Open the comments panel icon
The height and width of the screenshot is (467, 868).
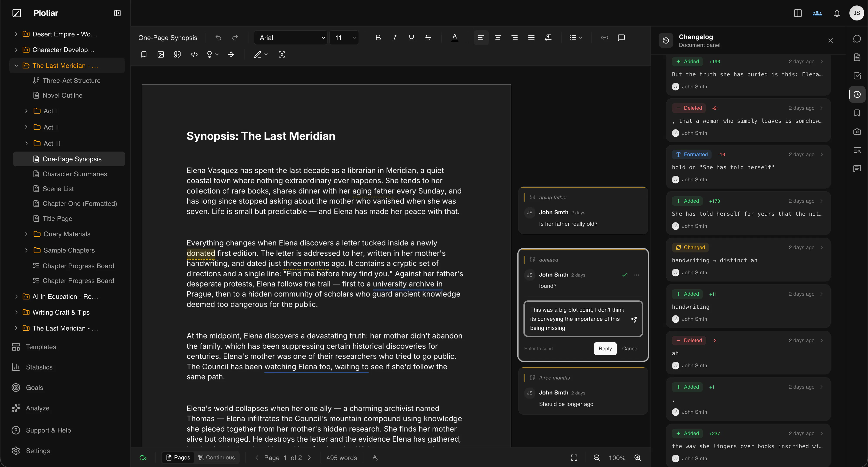click(x=857, y=169)
